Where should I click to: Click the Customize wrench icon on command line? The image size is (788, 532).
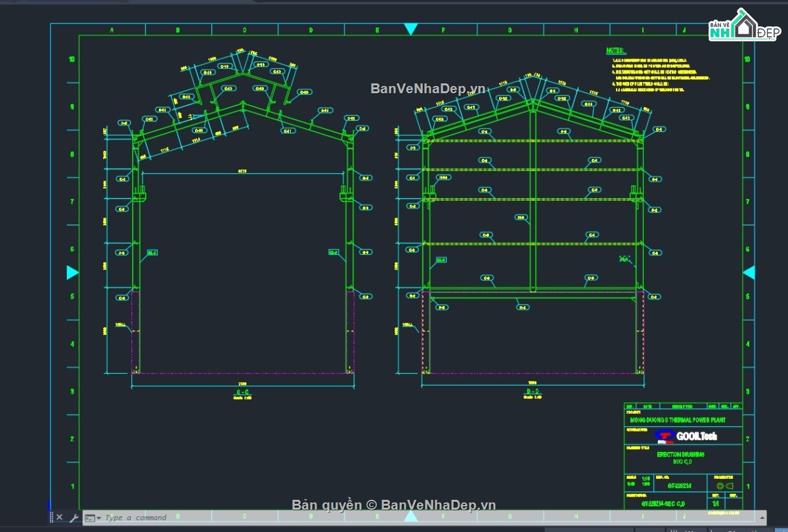76,517
